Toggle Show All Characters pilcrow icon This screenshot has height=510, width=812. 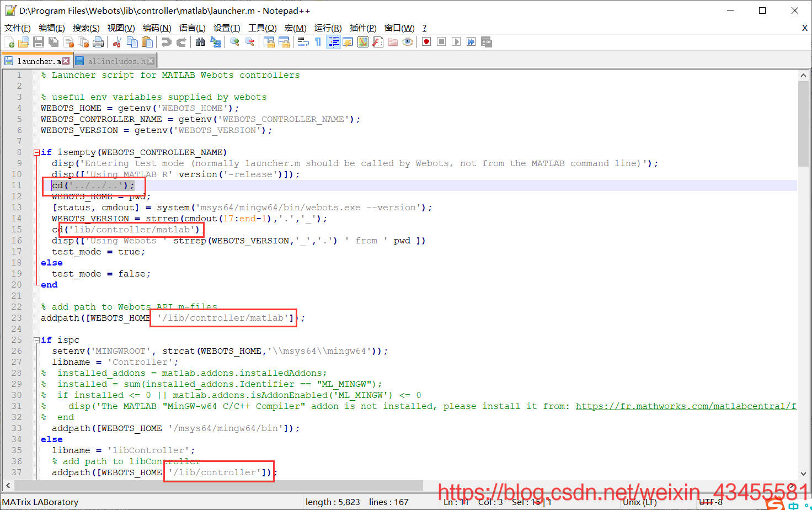click(318, 42)
